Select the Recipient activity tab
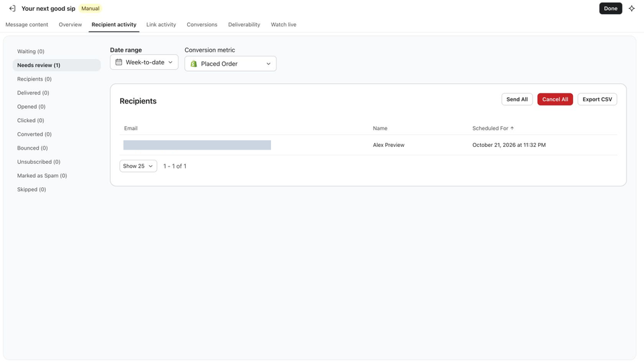The image size is (644, 363). (114, 25)
